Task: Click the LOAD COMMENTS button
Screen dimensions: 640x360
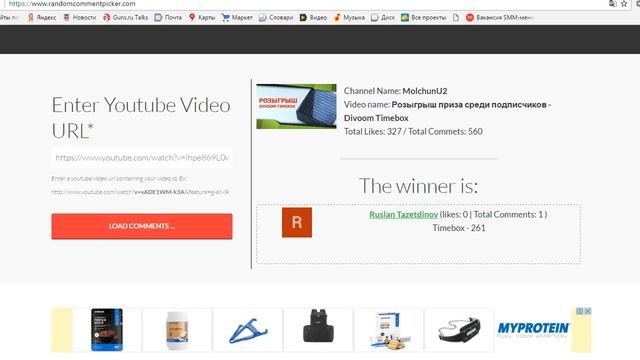Action: (142, 226)
